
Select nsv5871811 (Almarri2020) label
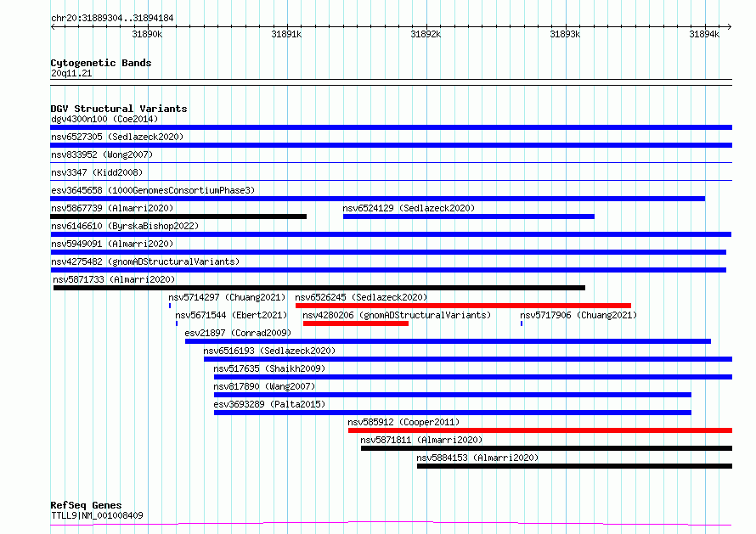(x=421, y=440)
